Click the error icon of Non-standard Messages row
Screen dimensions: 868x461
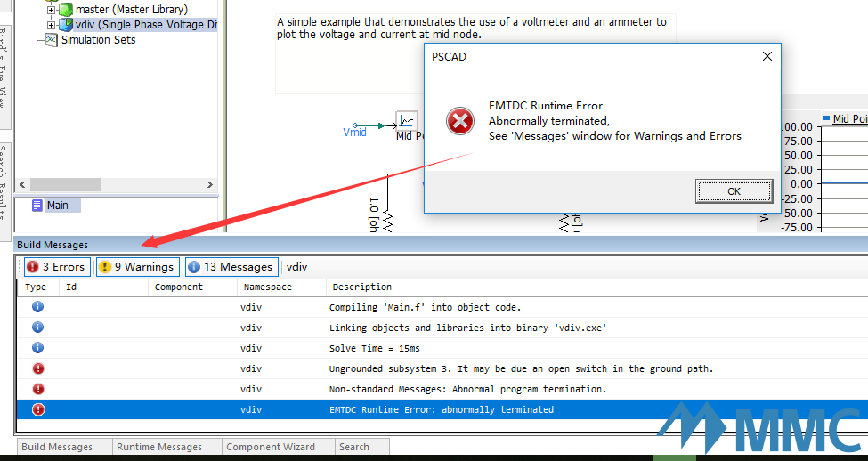click(37, 389)
